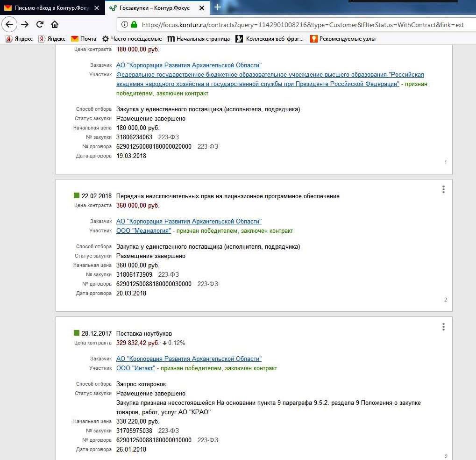The image size is (476, 460).
Task: Click contract date 19.03.2018
Action: (x=131, y=156)
